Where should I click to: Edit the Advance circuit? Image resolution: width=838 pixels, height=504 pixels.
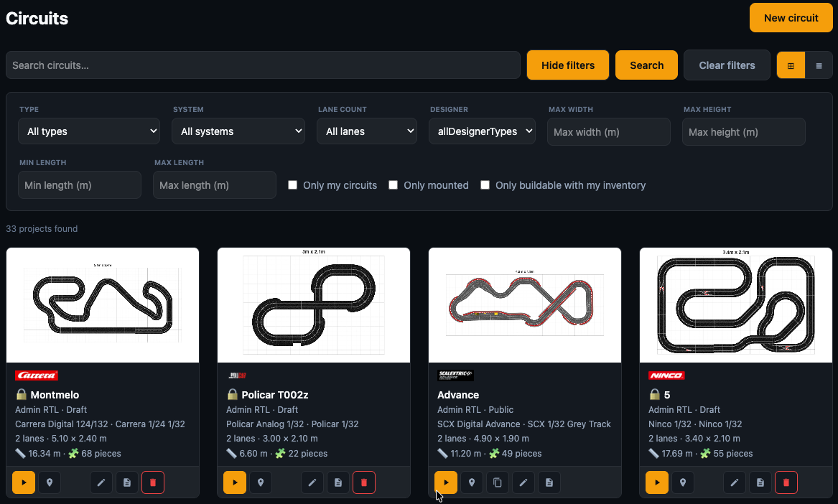[x=523, y=482]
